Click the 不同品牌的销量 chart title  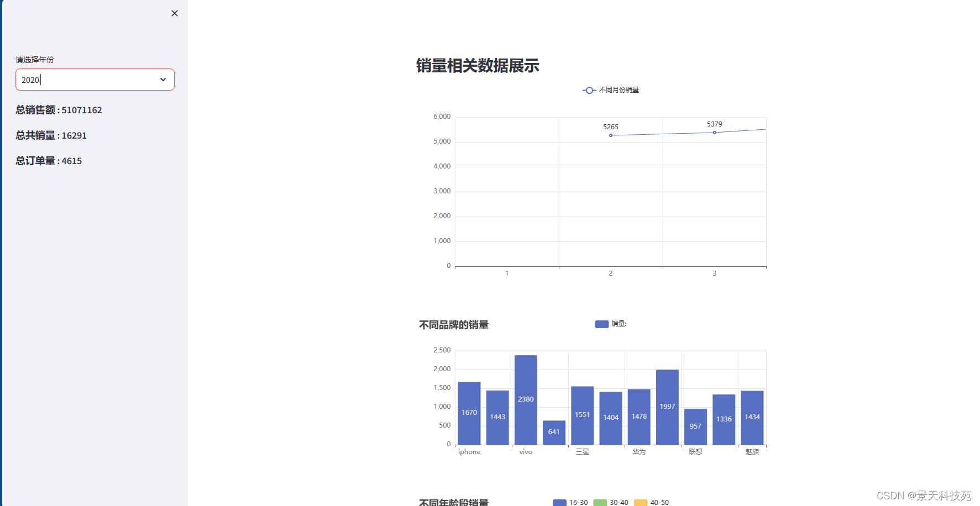click(x=454, y=325)
